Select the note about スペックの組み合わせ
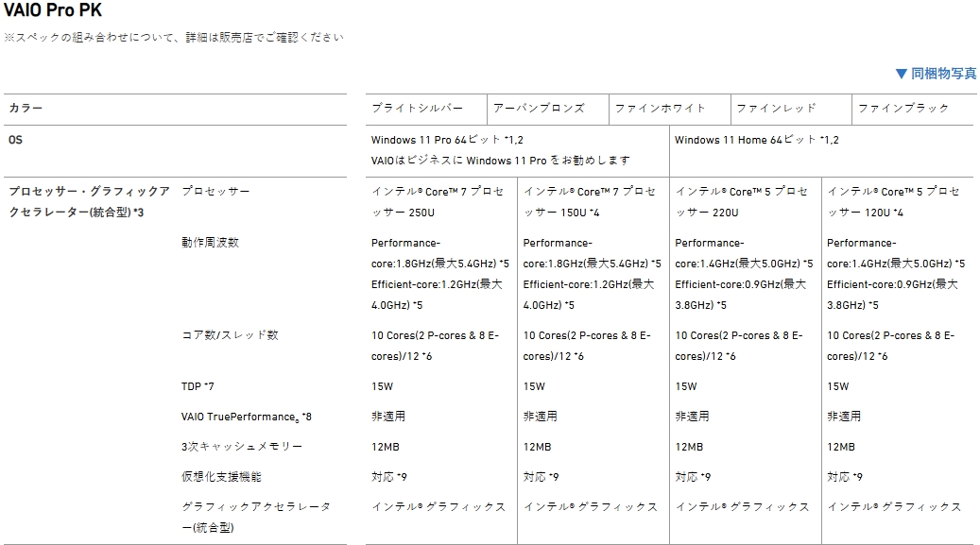The height and width of the screenshot is (545, 980). click(174, 38)
